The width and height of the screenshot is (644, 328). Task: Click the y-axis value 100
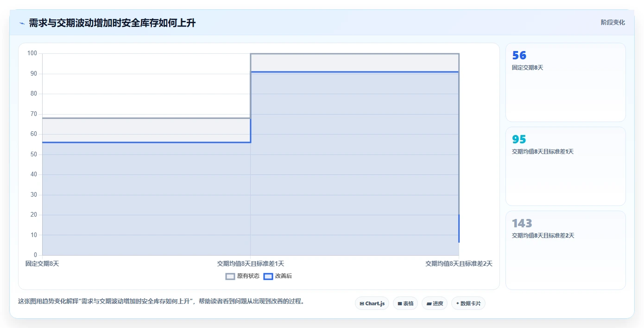pos(32,53)
